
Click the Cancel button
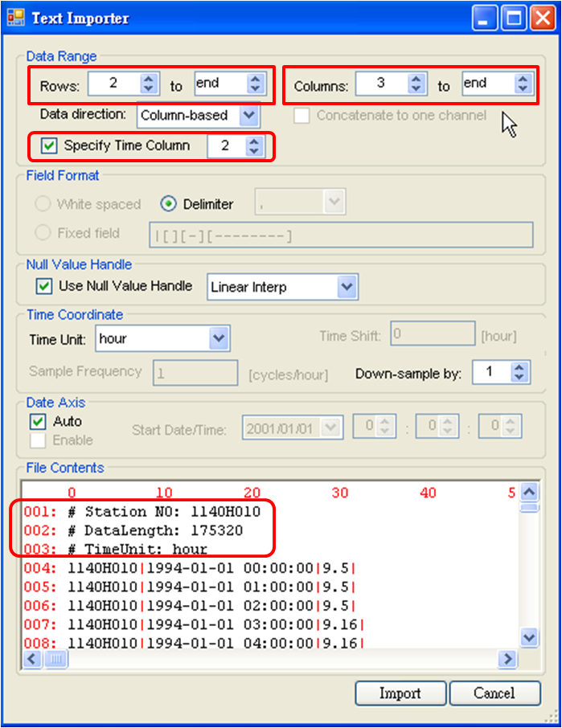tap(494, 693)
